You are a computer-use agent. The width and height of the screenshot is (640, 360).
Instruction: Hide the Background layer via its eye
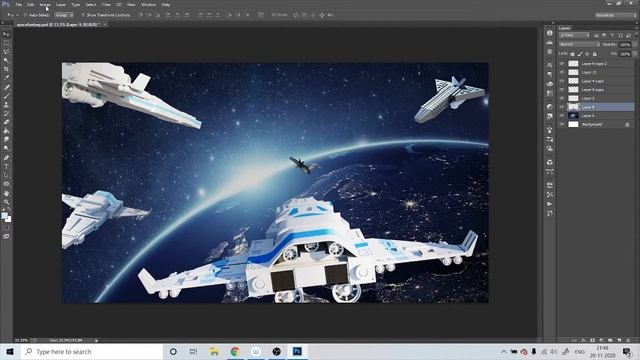point(562,124)
